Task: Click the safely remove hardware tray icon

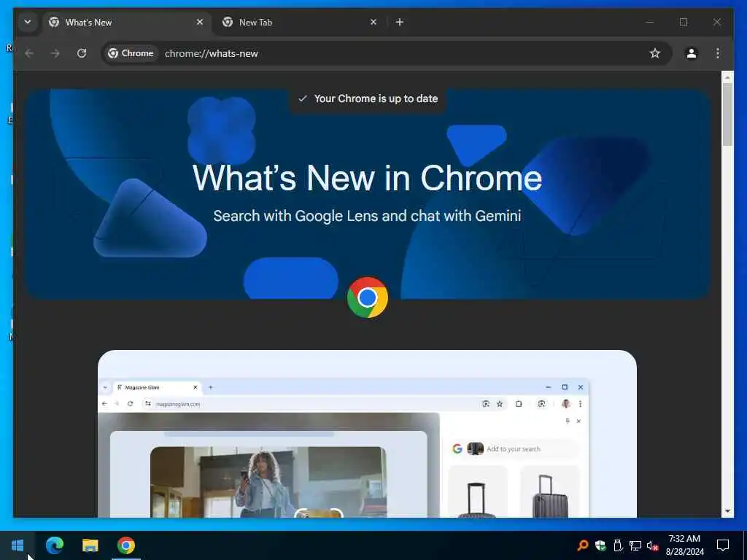Action: pos(618,545)
